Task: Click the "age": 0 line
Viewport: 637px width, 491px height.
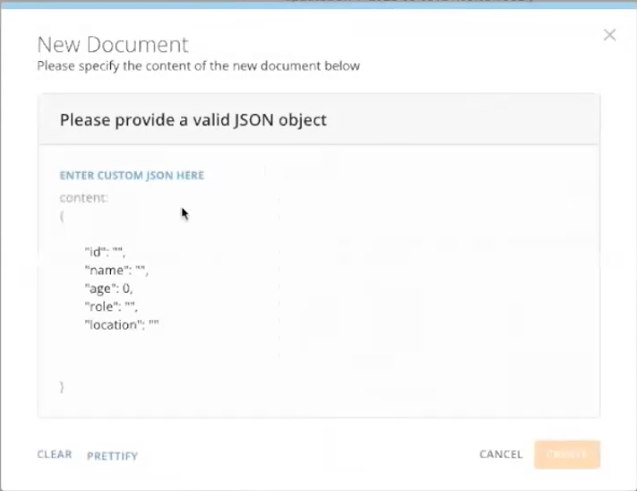Action: click(x=108, y=288)
